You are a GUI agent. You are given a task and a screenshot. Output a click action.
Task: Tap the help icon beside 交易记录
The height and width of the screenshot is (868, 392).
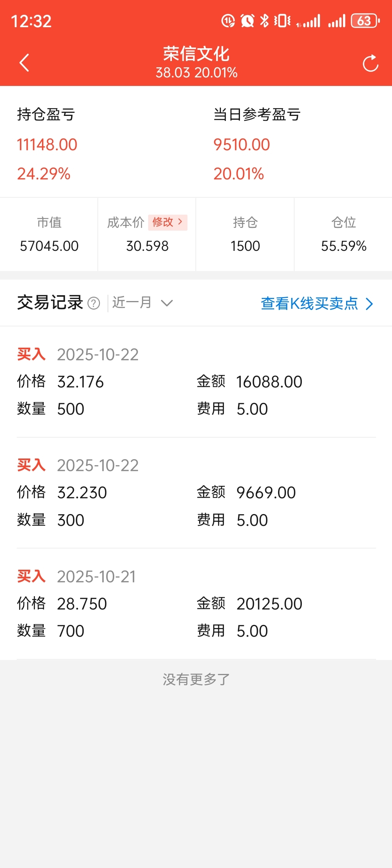[94, 303]
